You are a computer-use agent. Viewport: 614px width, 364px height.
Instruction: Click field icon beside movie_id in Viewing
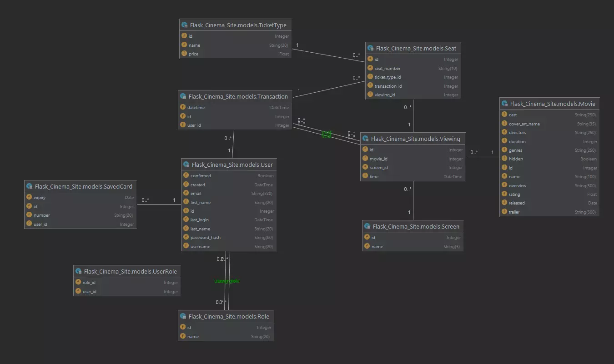[x=365, y=159]
